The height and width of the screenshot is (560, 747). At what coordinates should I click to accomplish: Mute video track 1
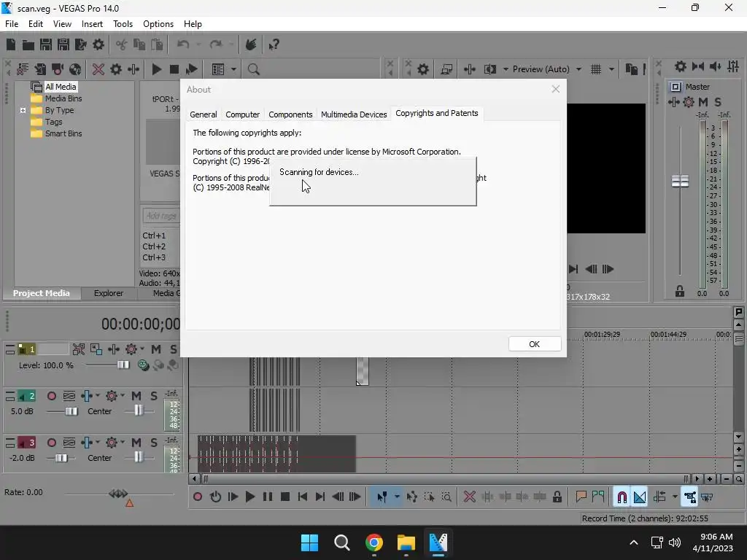156,349
